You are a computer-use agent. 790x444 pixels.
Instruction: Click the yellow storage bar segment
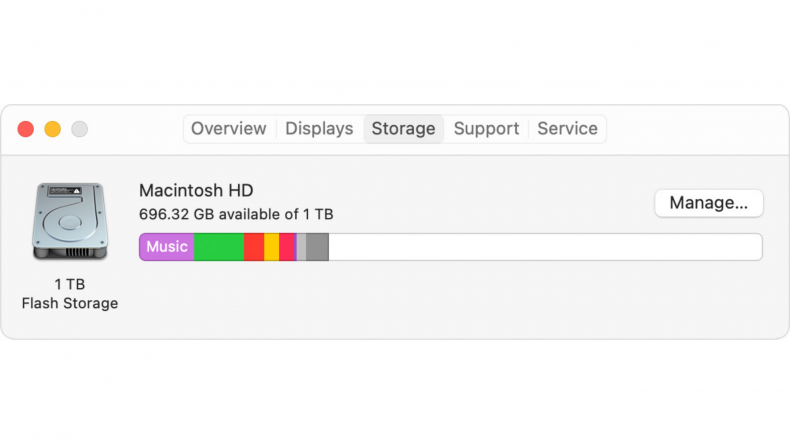(x=272, y=247)
